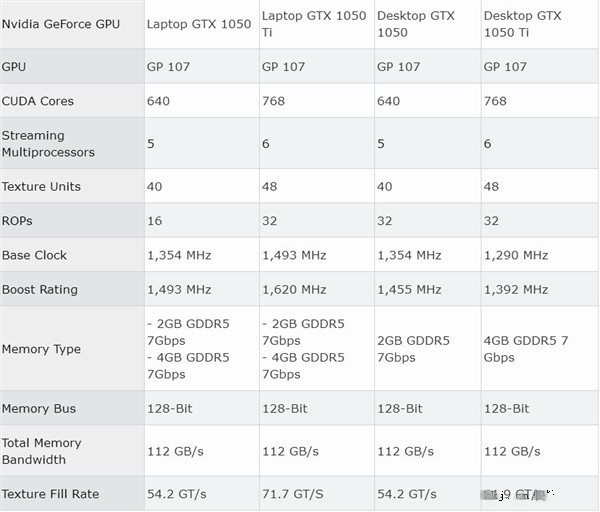The width and height of the screenshot is (600, 512).
Task: Click the "1,620 MHz" boost rating value
Action: pyautogui.click(x=294, y=290)
